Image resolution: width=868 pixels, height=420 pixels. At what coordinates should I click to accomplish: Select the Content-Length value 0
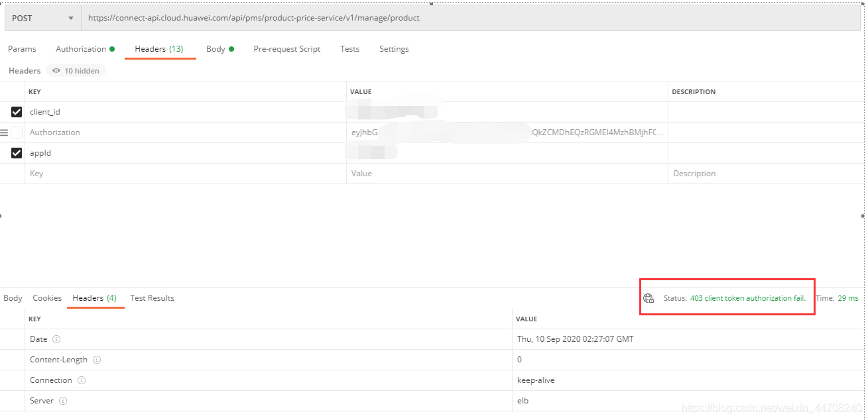coord(519,360)
